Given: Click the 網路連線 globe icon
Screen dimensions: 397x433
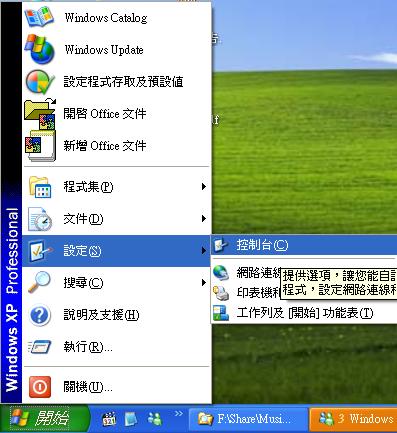Looking at the screenshot, I should tap(221, 272).
